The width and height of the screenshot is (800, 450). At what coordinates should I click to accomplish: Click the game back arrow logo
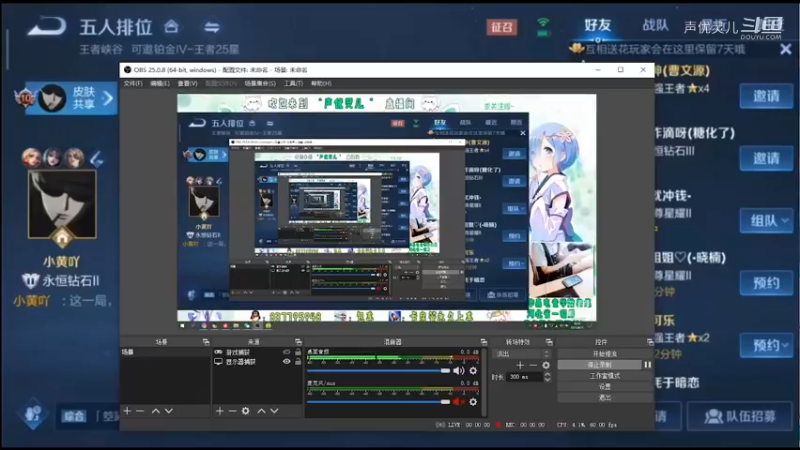pos(47,26)
